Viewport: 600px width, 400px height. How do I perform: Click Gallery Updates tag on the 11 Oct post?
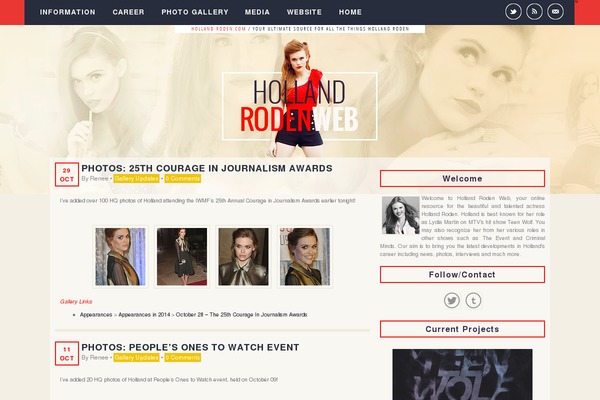click(136, 358)
